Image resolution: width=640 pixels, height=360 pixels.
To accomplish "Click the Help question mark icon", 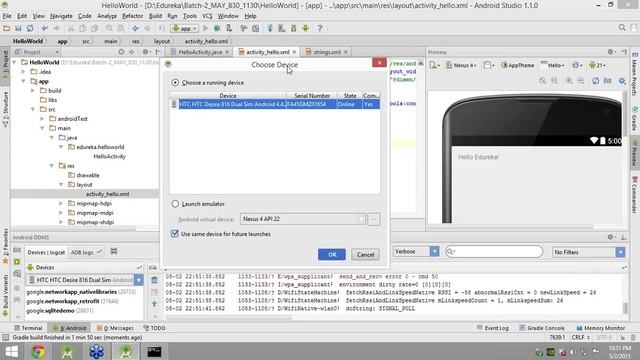I will (320, 28).
